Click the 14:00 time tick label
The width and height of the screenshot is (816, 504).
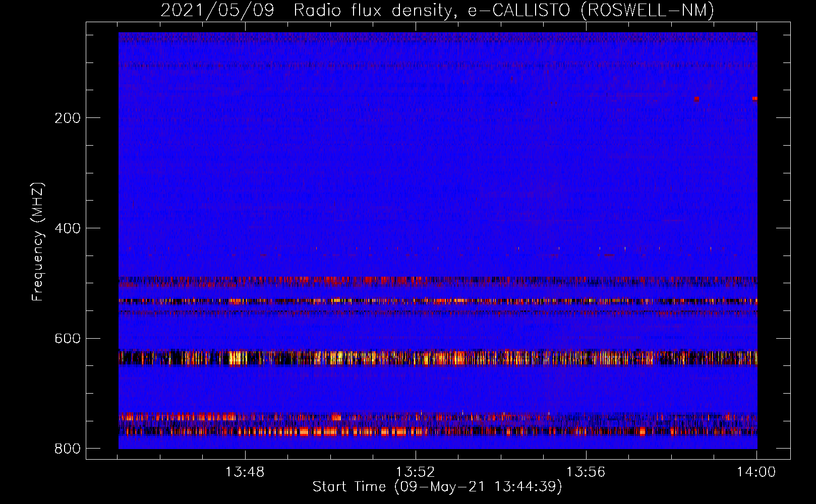756,472
